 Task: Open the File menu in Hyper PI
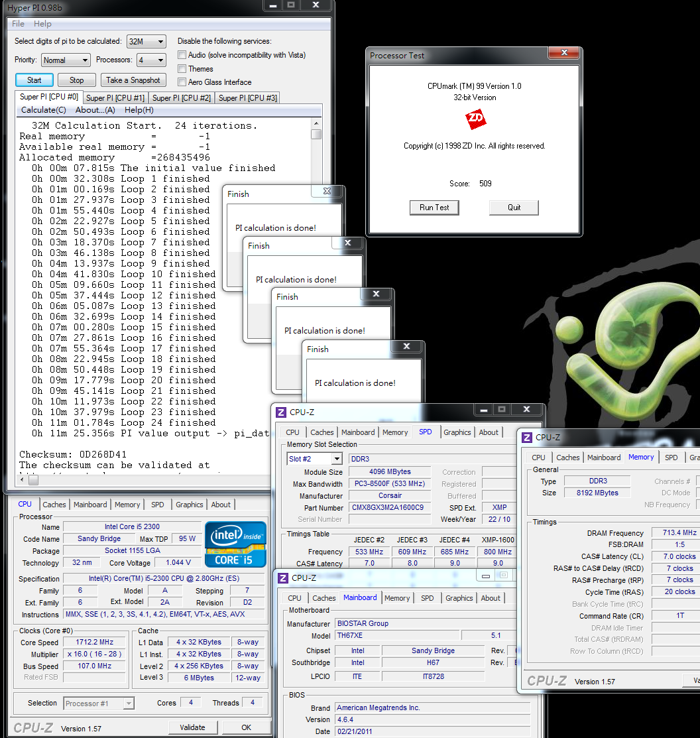point(18,23)
